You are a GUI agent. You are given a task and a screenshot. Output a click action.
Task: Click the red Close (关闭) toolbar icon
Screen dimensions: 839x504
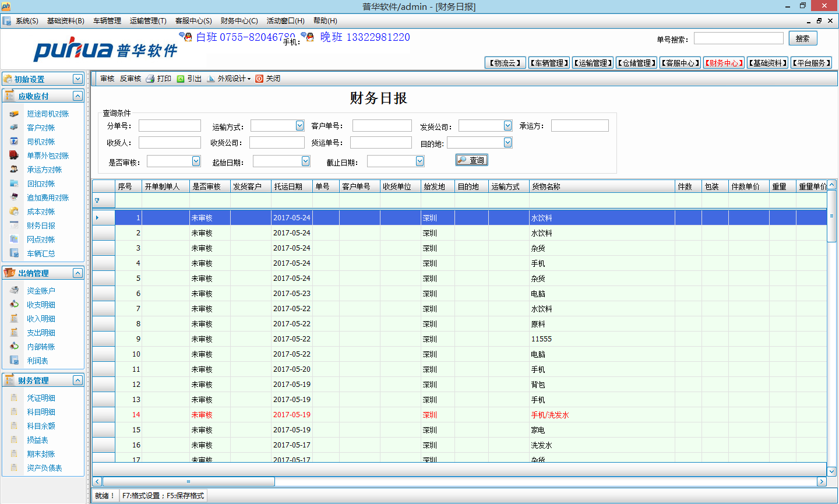pos(259,79)
